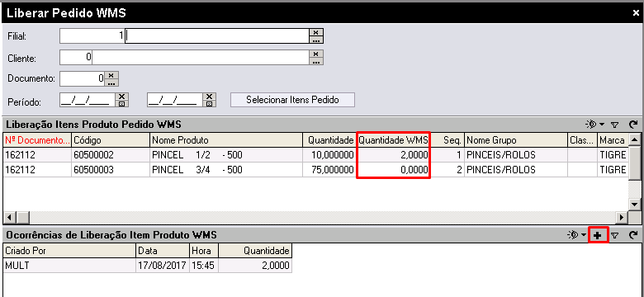
Task: Click the 75,000000 quantity cell
Action: coord(329,170)
